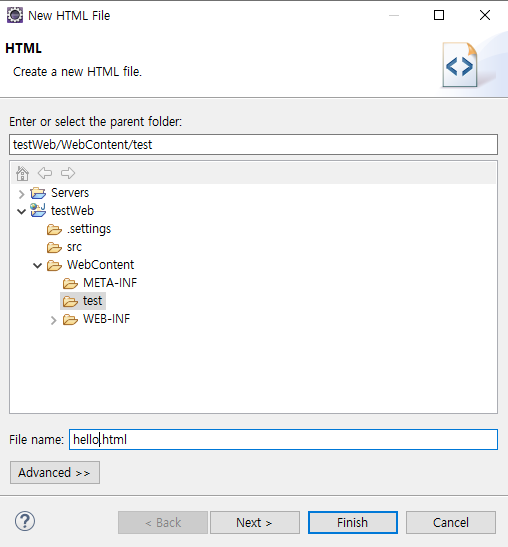The image size is (508, 547).
Task: Click the src folder icon
Action: pos(54,247)
